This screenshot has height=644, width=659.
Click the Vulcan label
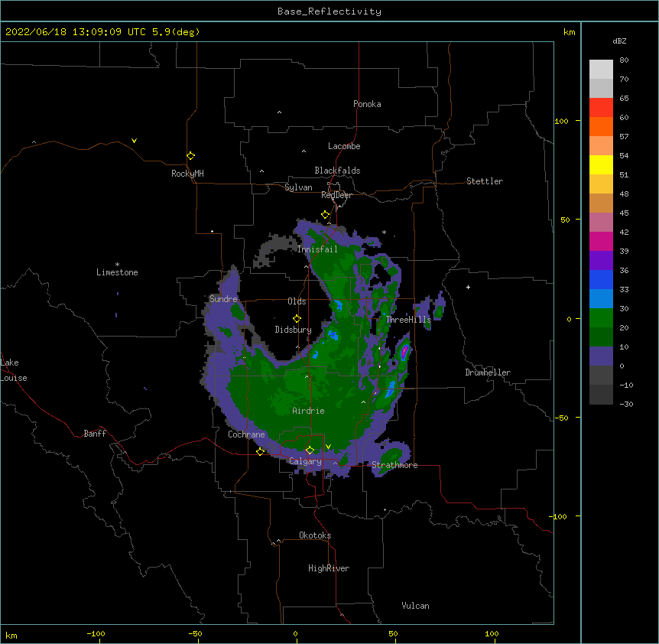coord(415,606)
